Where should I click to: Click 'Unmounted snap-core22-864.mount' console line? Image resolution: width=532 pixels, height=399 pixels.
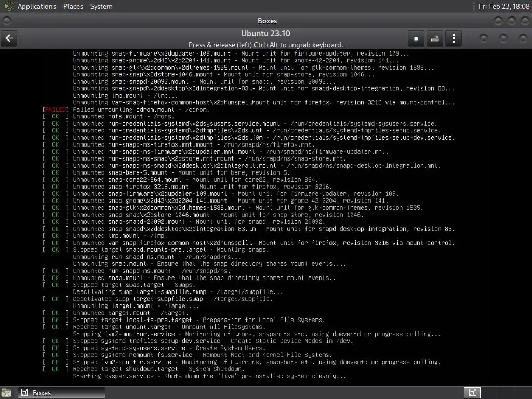click(195, 180)
